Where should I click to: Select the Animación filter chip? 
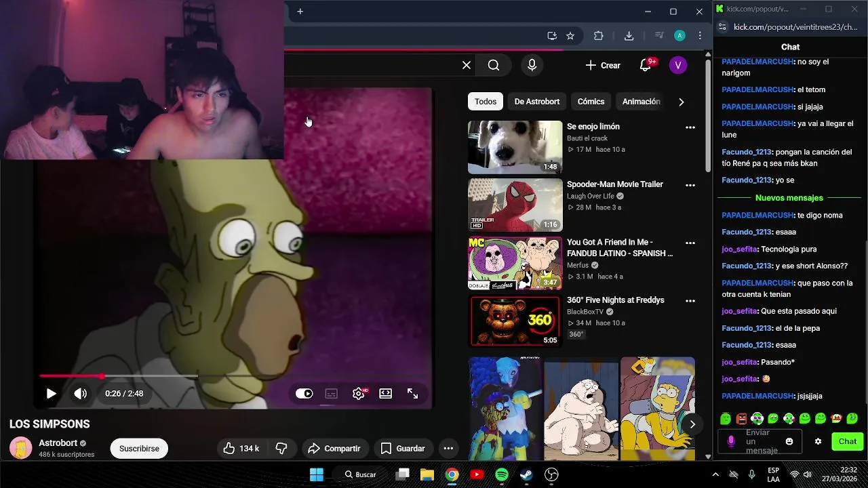[641, 102]
